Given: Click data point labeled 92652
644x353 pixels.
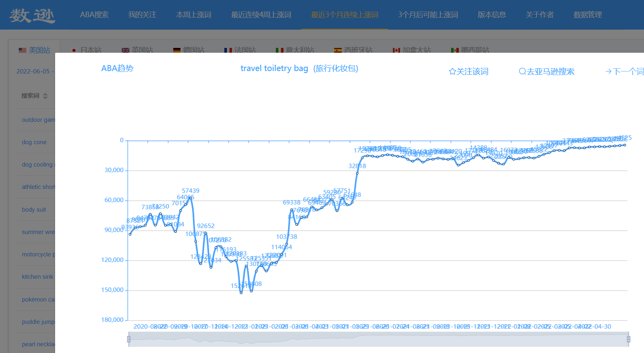Looking at the screenshot, I should pos(206,233).
